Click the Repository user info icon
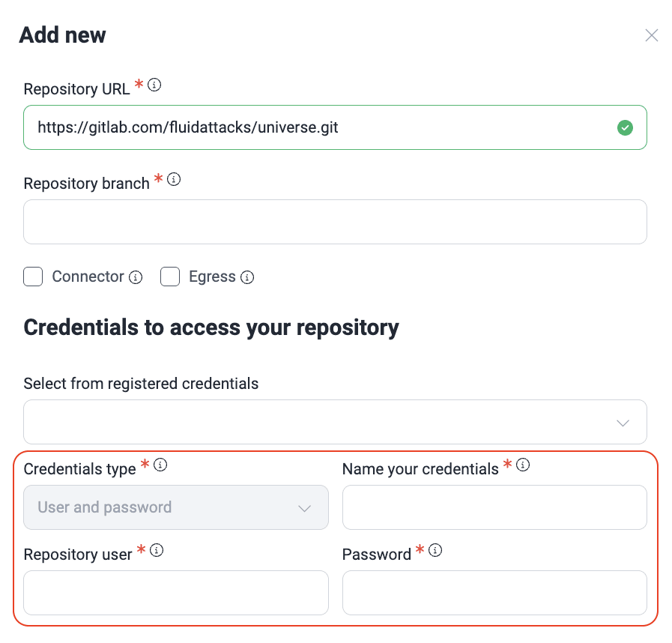The image size is (672, 643). pyautogui.click(x=157, y=551)
